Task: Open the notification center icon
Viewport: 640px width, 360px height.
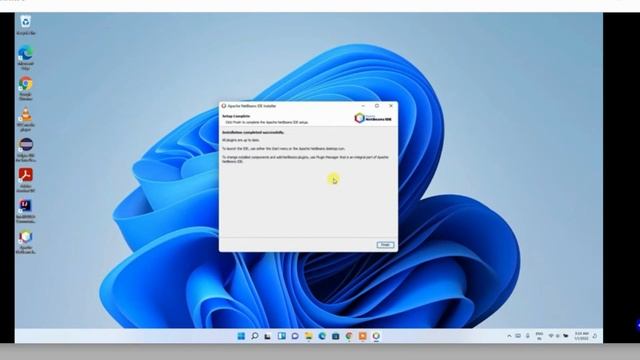Action: click(595, 336)
